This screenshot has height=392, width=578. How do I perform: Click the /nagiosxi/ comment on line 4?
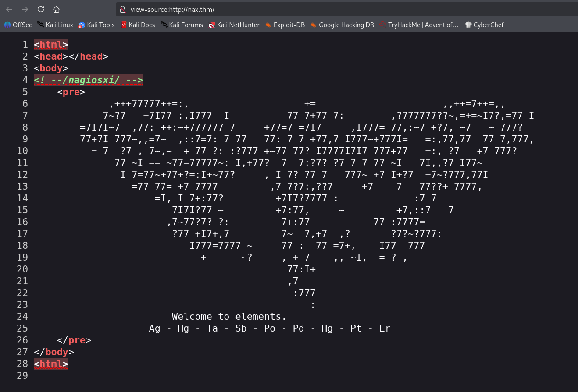(88, 80)
